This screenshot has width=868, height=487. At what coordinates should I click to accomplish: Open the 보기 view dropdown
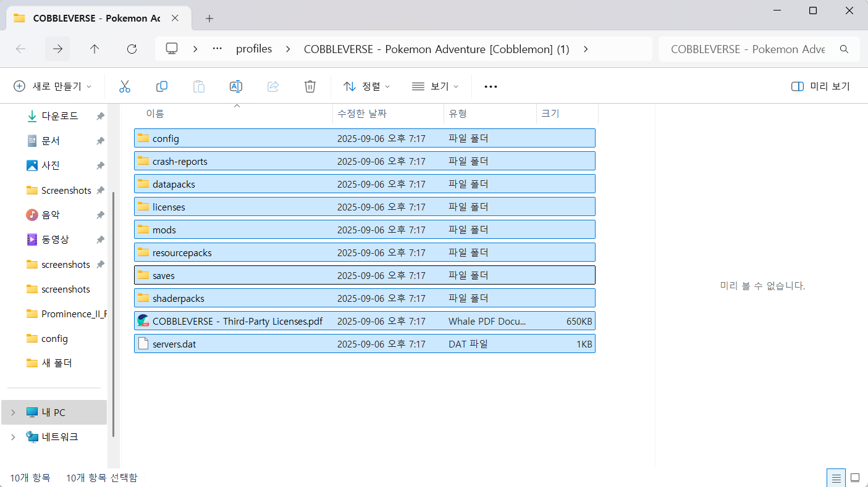click(x=436, y=86)
